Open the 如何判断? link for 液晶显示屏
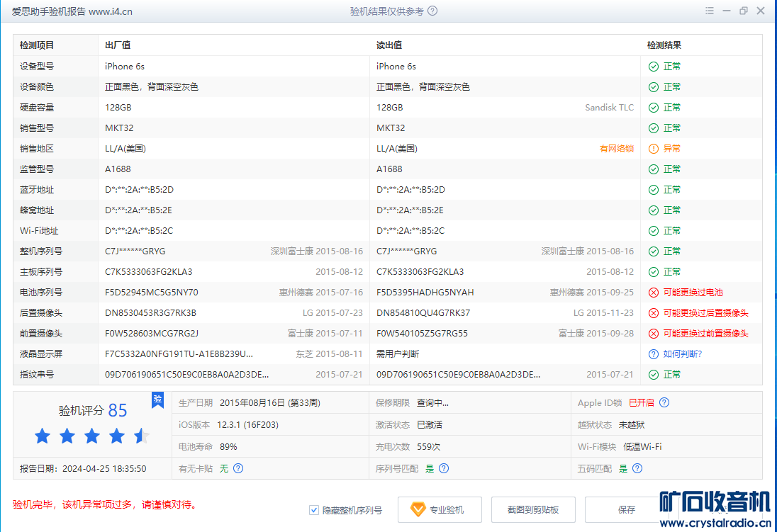Viewport: 777px width, 532px height. (682, 354)
